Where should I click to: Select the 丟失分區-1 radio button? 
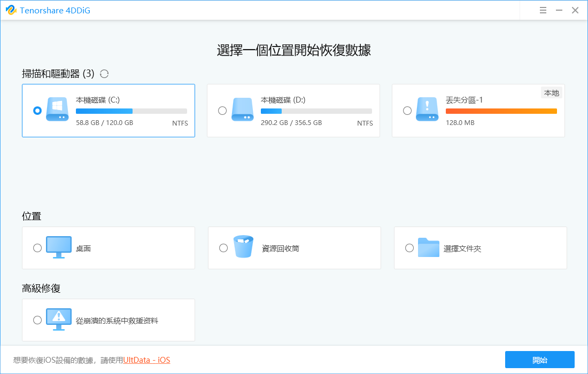click(407, 111)
